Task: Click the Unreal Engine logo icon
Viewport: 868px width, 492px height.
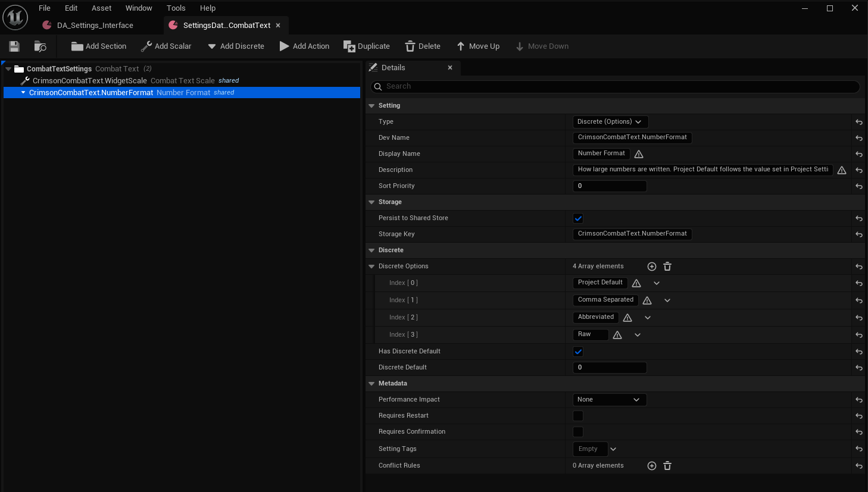Action: (15, 17)
